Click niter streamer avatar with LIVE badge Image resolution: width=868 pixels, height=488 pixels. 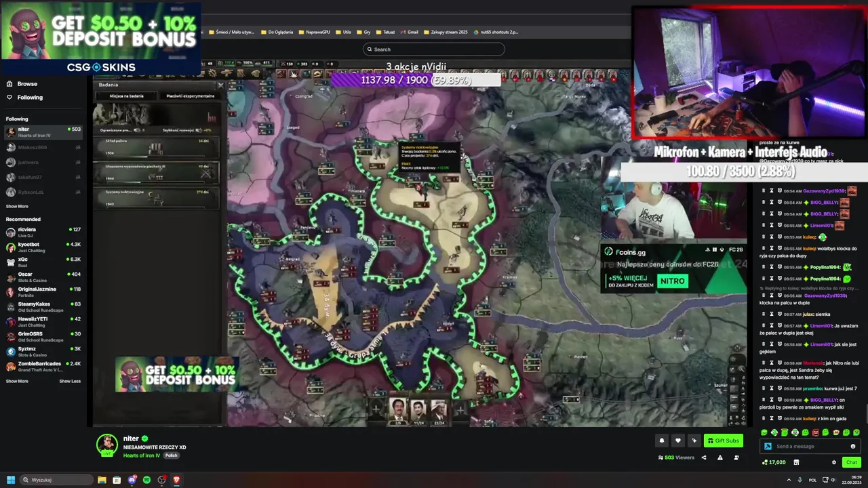[106, 445]
